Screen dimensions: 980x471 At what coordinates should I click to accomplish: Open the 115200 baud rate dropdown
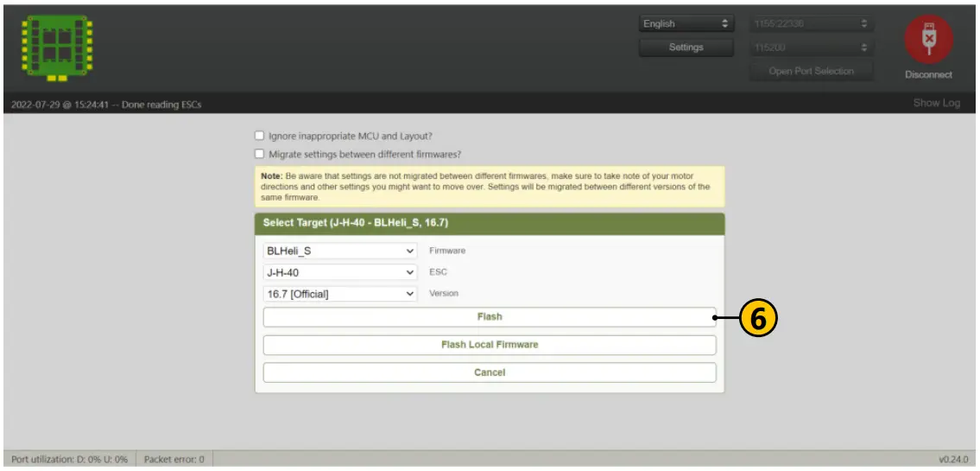pos(812,48)
